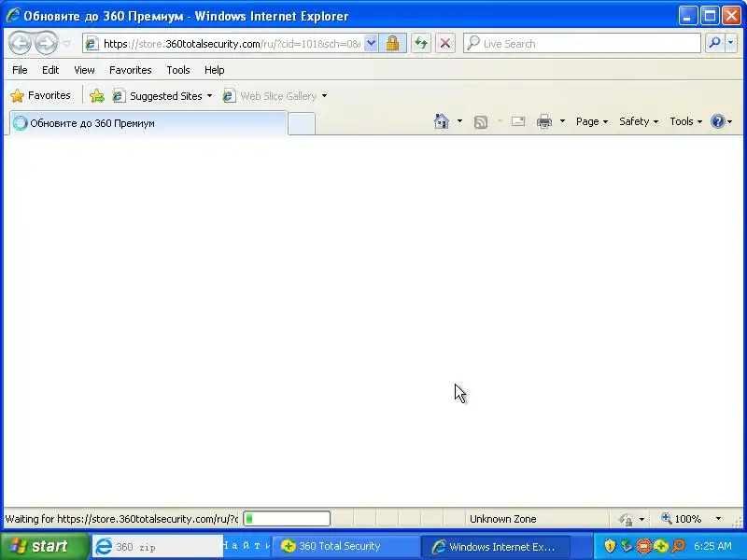Click the Add to Favorites Bar icon
The height and width of the screenshot is (560, 747).
point(97,96)
